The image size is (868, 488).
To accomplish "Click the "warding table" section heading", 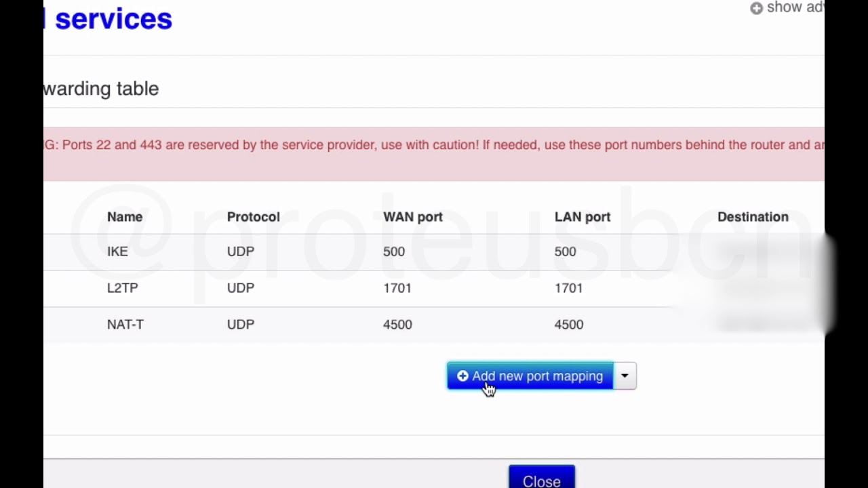I will 101,89.
